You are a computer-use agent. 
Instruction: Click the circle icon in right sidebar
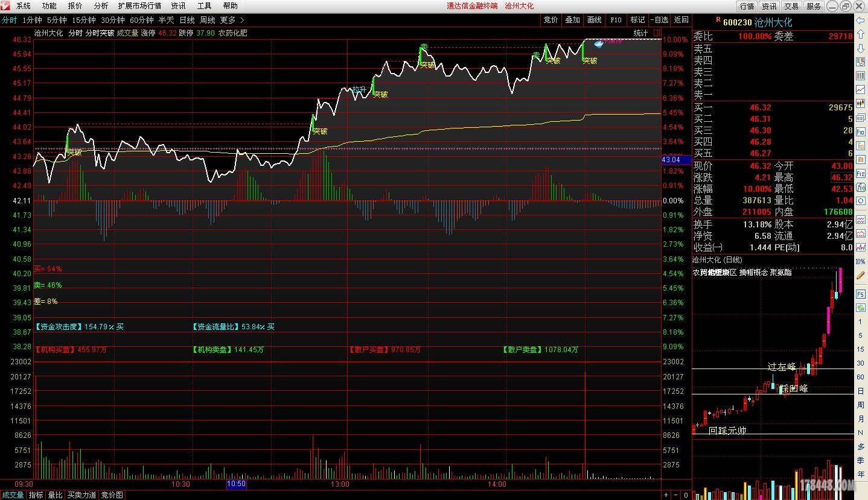click(860, 201)
